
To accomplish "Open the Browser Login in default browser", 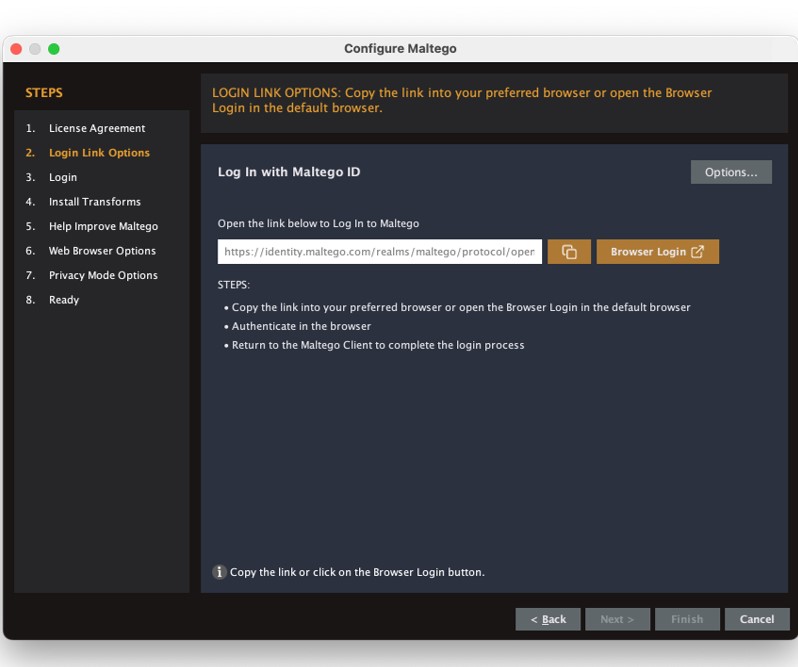I will pos(657,252).
